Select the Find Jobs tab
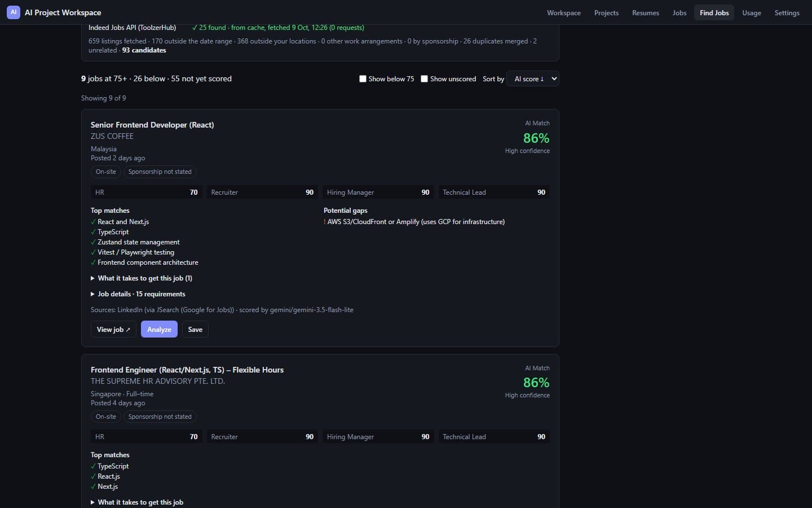812x508 pixels. (714, 13)
